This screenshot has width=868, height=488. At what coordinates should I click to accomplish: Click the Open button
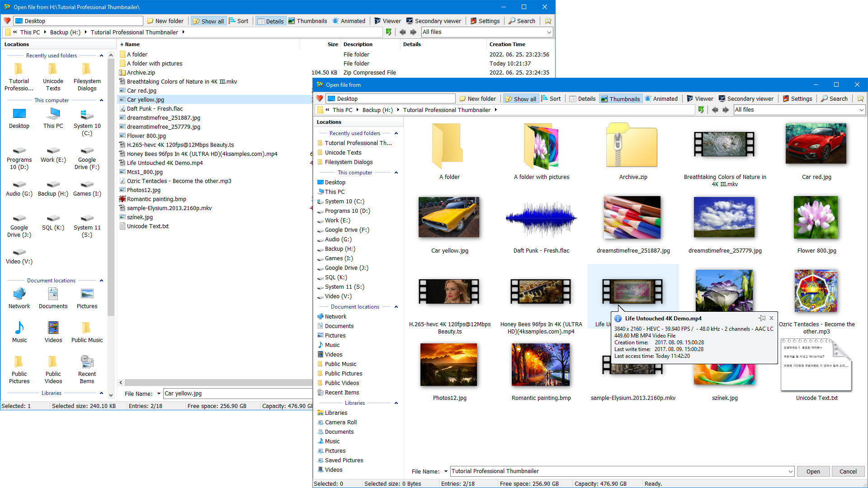813,471
